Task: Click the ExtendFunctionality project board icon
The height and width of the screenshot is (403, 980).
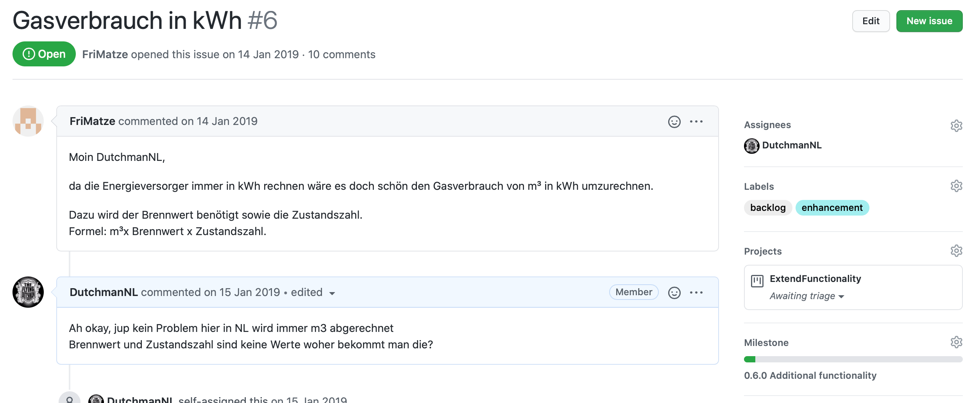Action: (x=757, y=281)
